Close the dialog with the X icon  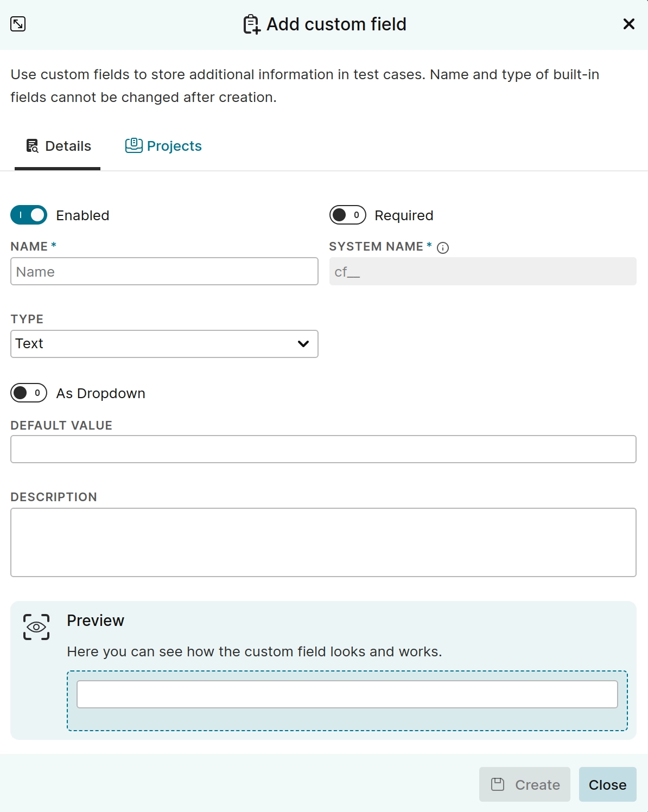629,24
